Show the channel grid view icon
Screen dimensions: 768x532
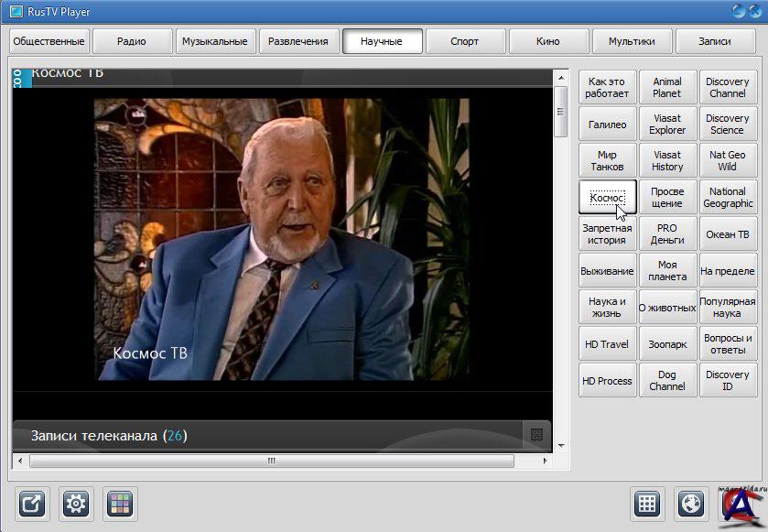pos(647,504)
